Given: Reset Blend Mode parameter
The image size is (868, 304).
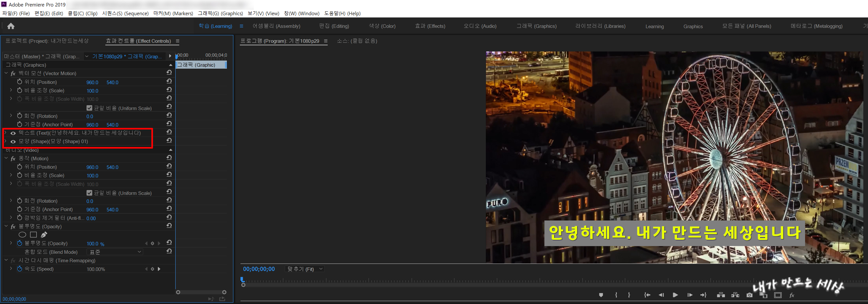Looking at the screenshot, I should 169,252.
